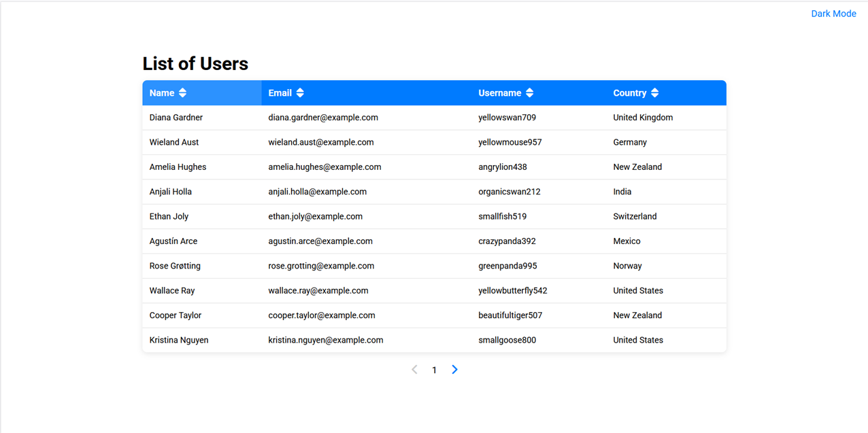Screen dimensions: 868x433
Task: Click the Ethan Joly name cell
Action: pyautogui.click(x=169, y=216)
